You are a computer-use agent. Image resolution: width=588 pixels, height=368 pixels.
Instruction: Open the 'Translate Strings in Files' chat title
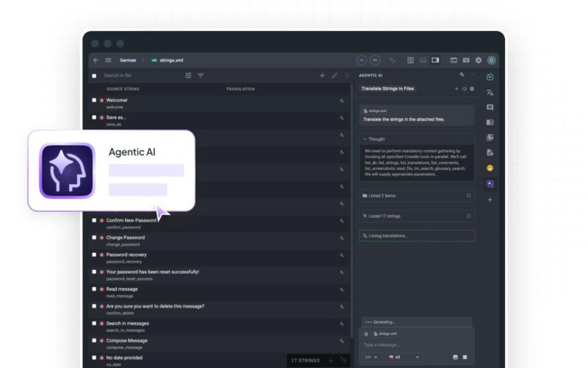coord(388,89)
